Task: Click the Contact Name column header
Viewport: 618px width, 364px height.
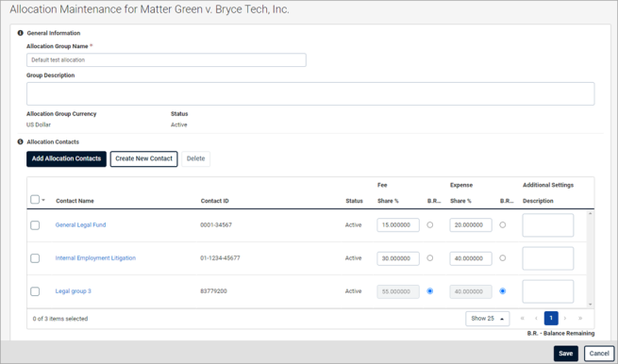Action: 75,201
